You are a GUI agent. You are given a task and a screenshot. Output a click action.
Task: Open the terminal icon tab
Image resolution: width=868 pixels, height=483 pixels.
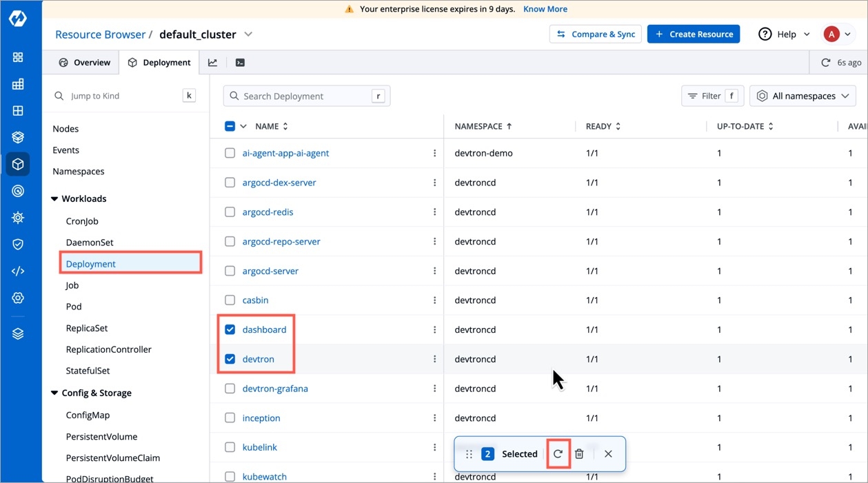click(x=240, y=63)
